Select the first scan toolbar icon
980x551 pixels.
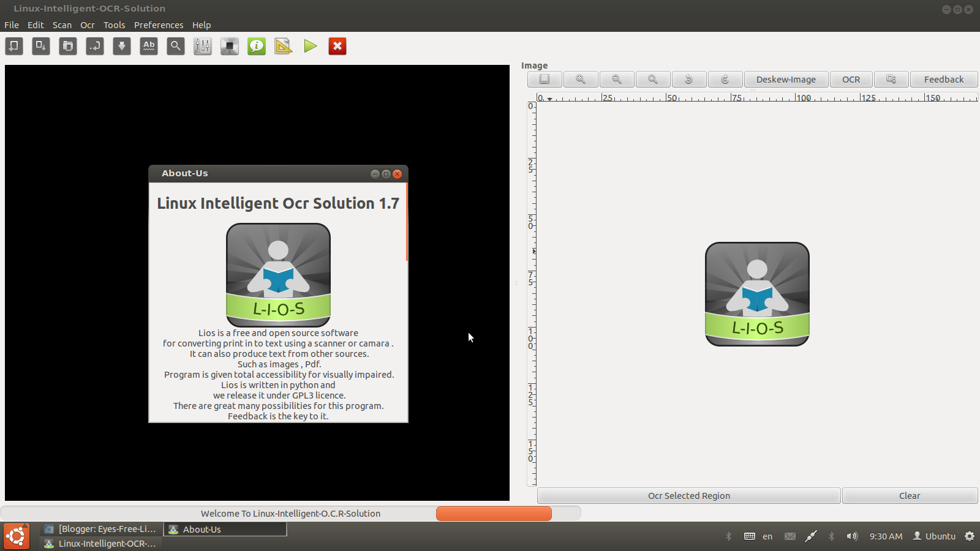pyautogui.click(x=13, y=46)
